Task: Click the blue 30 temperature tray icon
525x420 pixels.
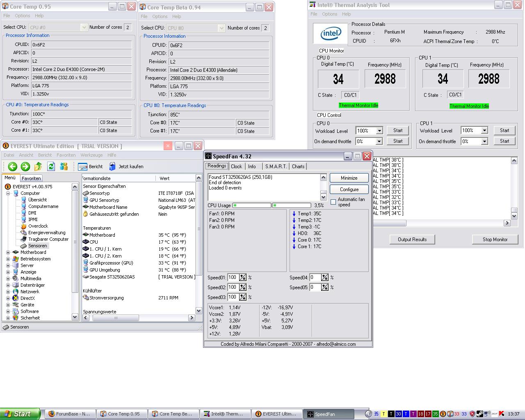Action: (398, 414)
